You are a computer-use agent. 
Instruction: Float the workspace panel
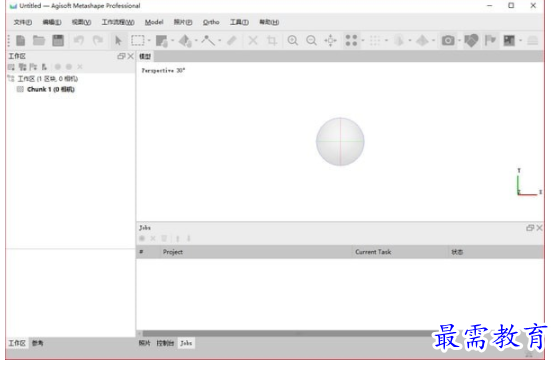click(121, 56)
